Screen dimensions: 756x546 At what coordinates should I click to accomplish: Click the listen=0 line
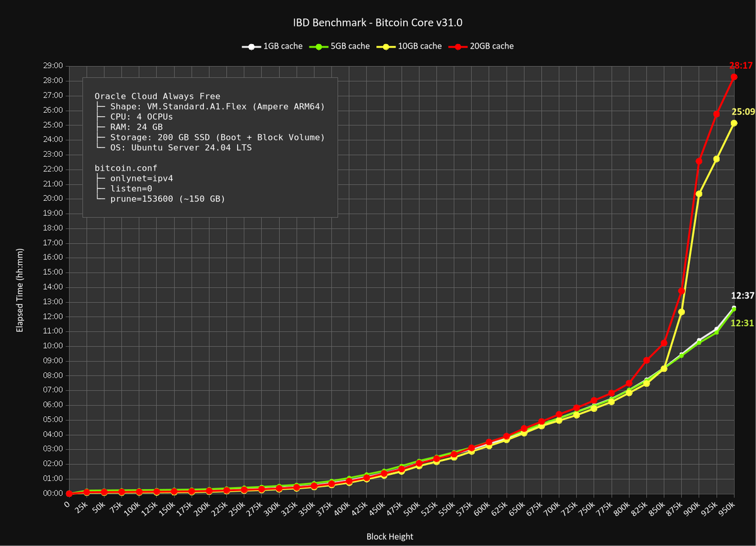(x=123, y=188)
